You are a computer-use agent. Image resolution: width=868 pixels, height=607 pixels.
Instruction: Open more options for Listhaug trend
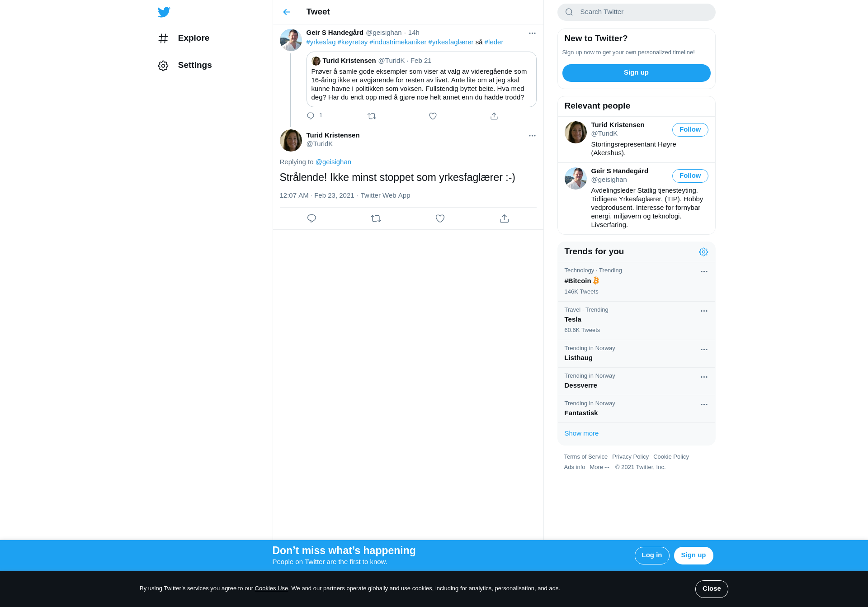pyautogui.click(x=704, y=350)
